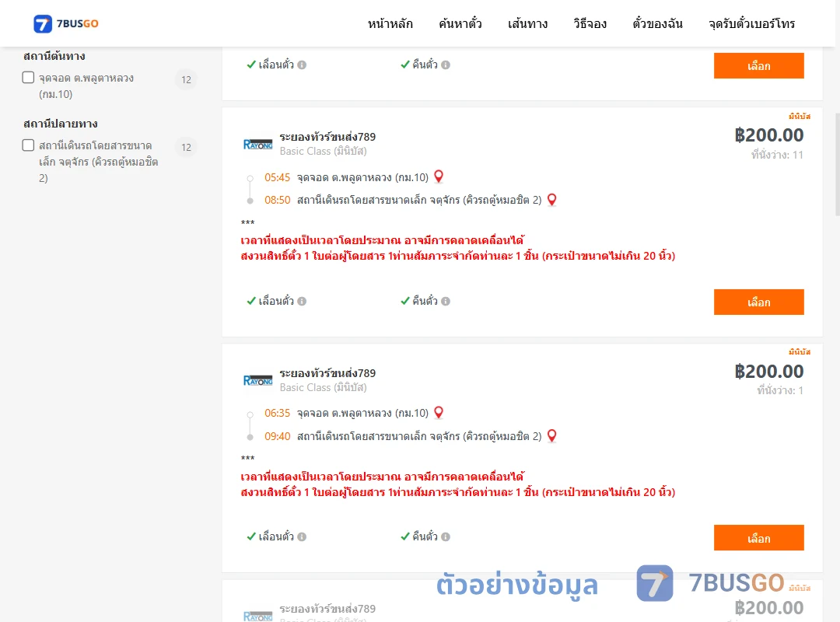The width and height of the screenshot is (840, 622).
Task: Go to เส้นทาง in navigation
Action: point(527,23)
